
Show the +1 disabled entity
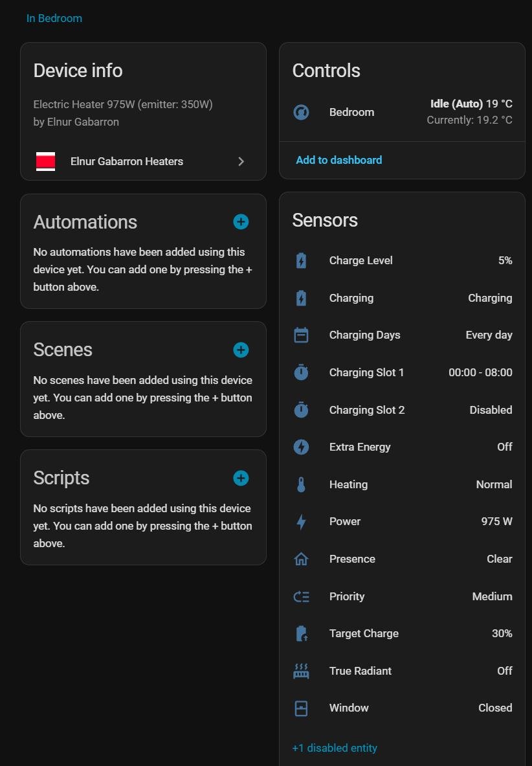click(x=335, y=748)
